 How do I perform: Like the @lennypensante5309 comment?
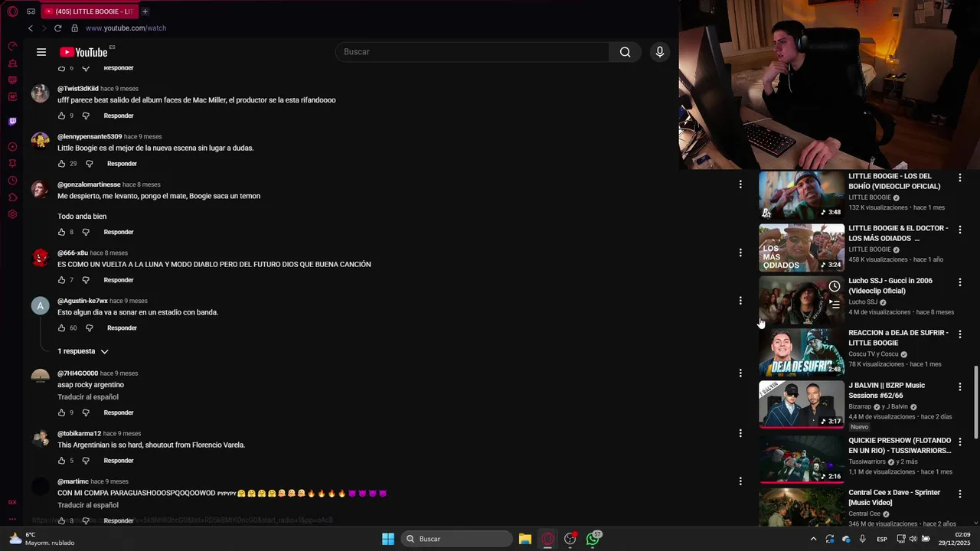(x=61, y=164)
